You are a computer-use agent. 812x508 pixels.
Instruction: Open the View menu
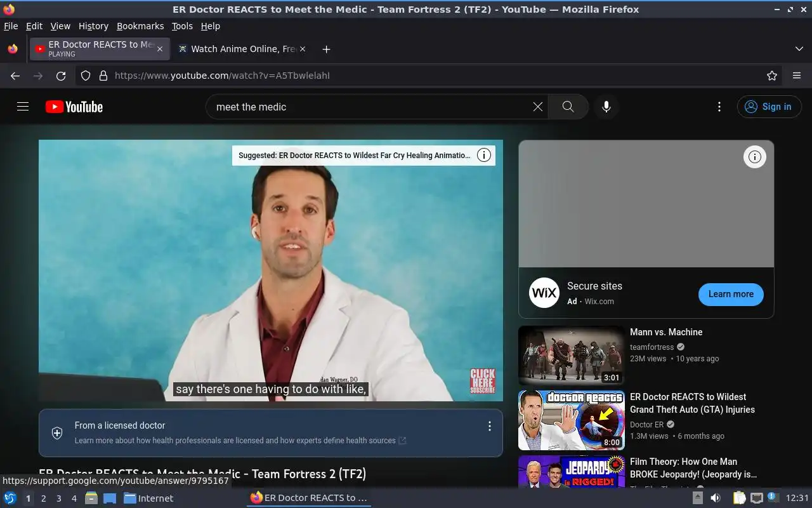[x=60, y=26]
